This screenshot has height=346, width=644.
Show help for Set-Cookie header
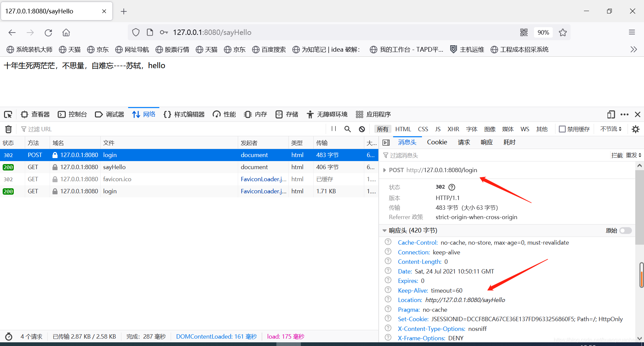(388, 318)
